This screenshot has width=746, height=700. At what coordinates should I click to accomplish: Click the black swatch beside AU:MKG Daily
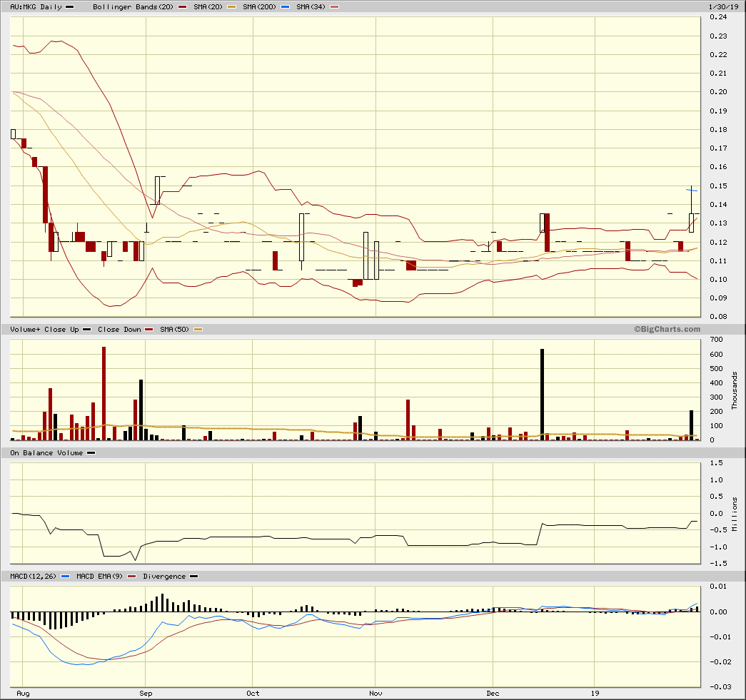tap(69, 7)
